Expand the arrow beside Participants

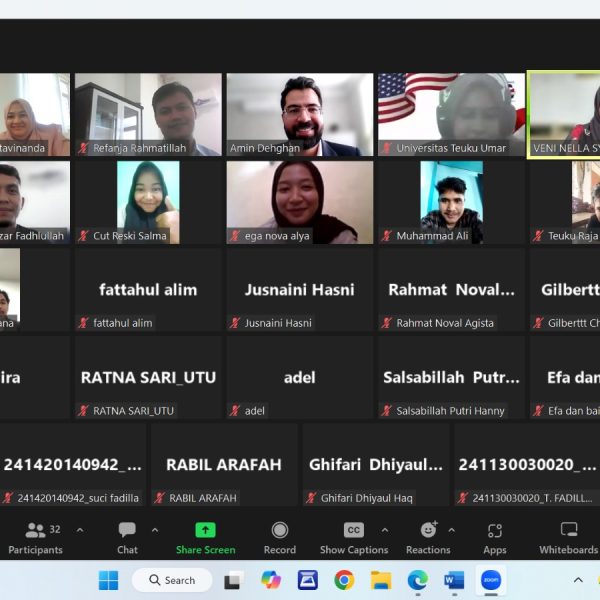click(x=80, y=530)
